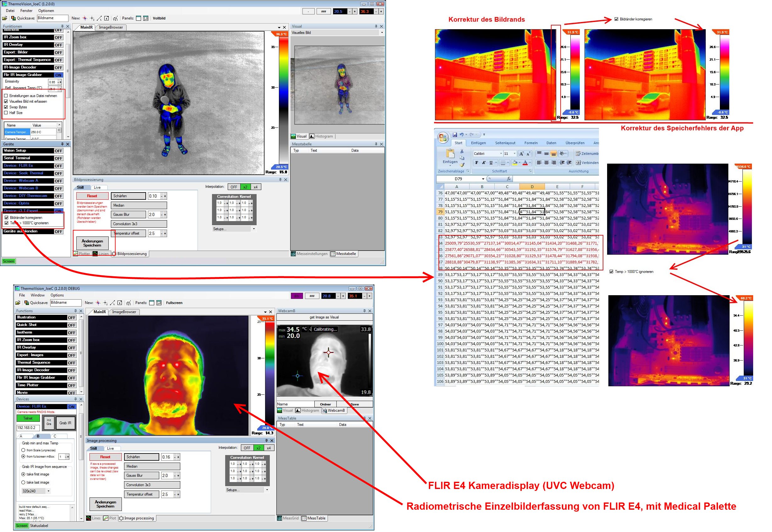Click open file icon beside German Quicksave
This screenshot has width=772, height=532.
click(5, 18)
